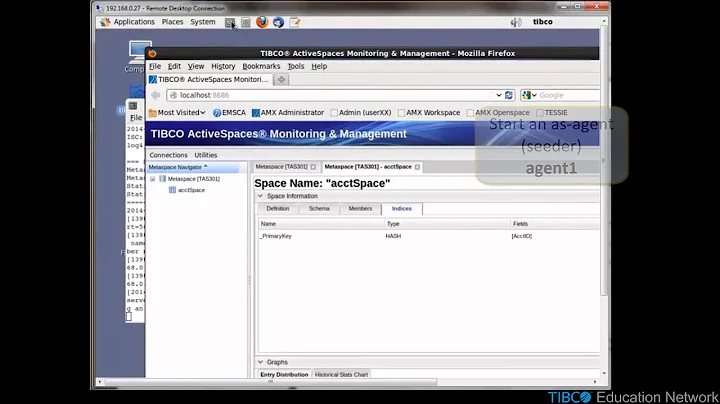Image resolution: width=720 pixels, height=404 pixels.
Task: Open the URL bar history dropdown arrow
Action: (499, 95)
